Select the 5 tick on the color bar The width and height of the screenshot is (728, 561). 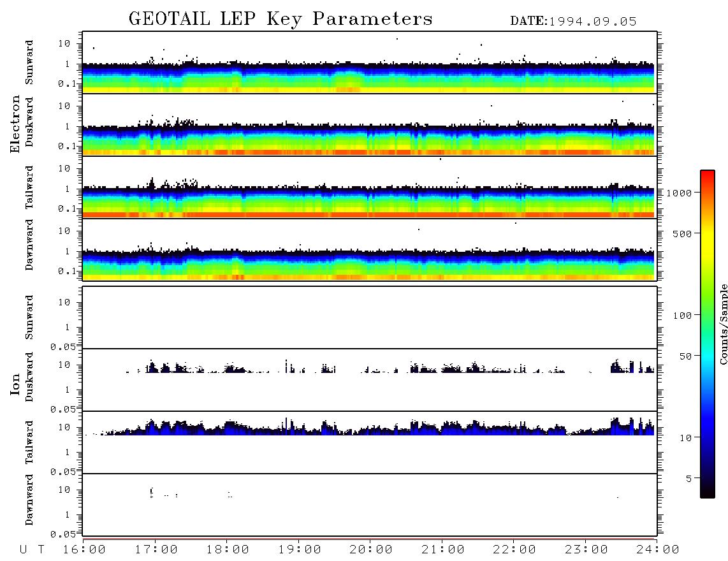[689, 478]
